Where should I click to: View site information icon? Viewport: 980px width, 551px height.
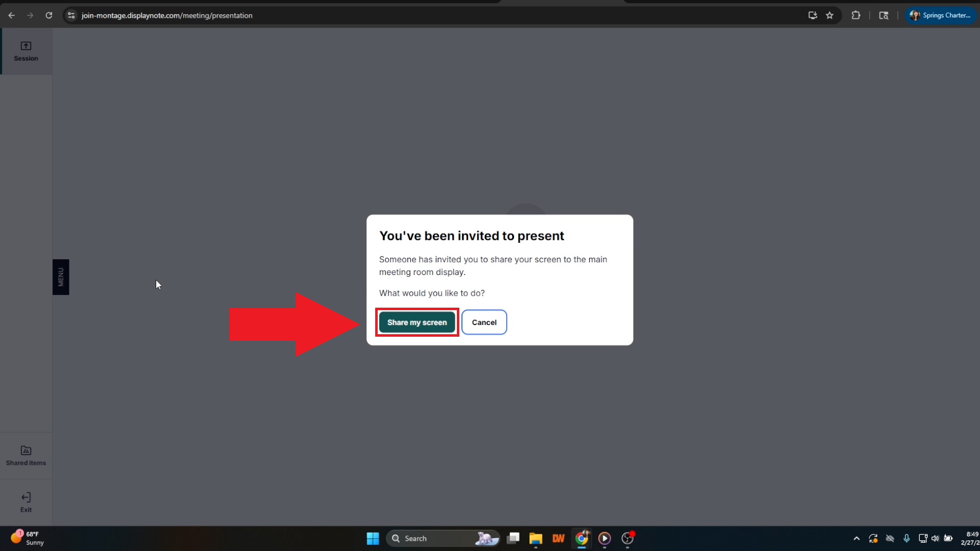tap(71, 15)
